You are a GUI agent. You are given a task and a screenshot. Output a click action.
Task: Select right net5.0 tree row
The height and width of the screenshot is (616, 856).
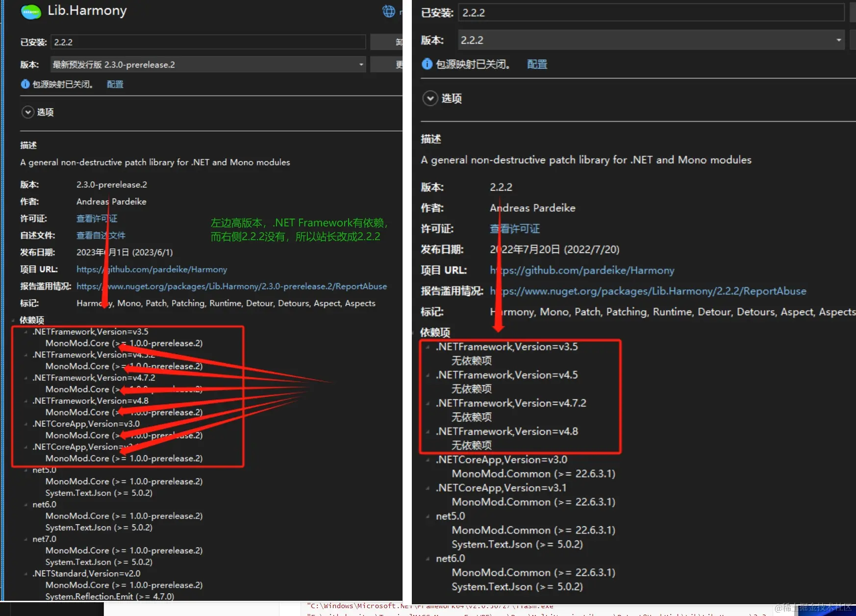tap(451, 516)
